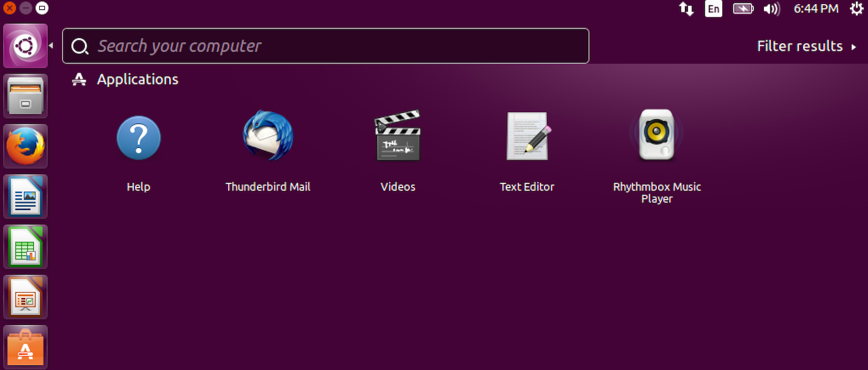Click the Rhythmbox Music Player label

point(657,193)
